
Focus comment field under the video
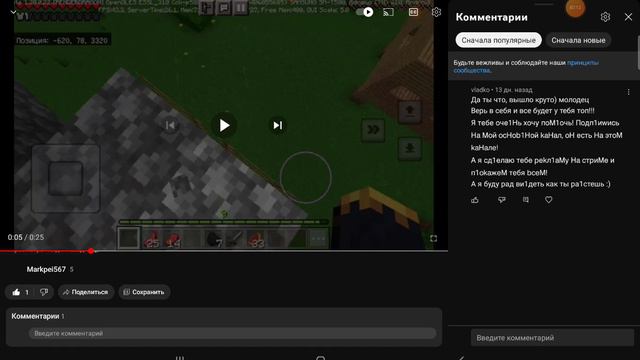232,333
